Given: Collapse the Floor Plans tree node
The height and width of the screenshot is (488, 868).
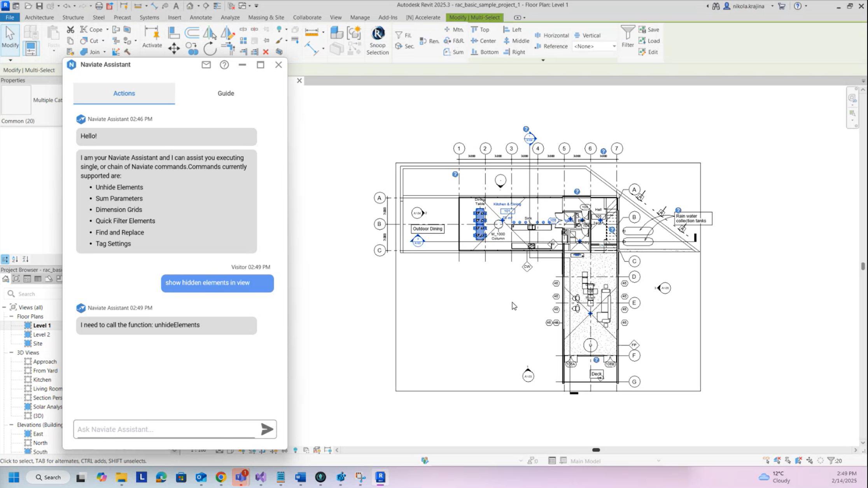Looking at the screenshot, I should tap(11, 316).
